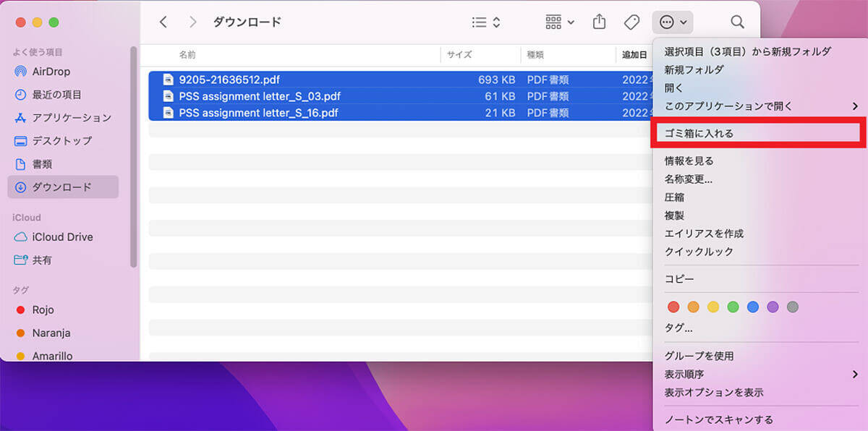Apply the green color tag swatch

click(x=733, y=307)
